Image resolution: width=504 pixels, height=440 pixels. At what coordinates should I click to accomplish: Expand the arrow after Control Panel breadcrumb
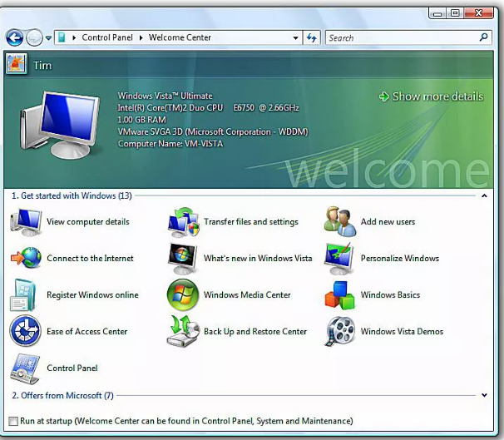pos(141,38)
